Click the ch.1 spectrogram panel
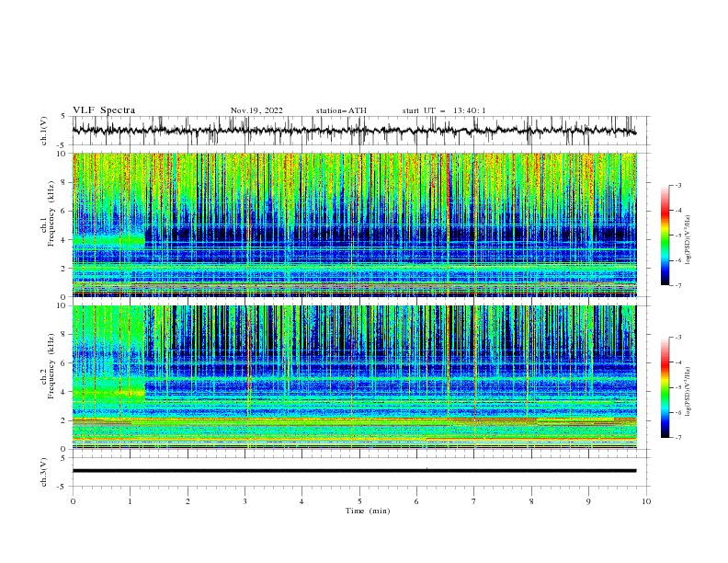This screenshot has width=728, height=563. 355,224
